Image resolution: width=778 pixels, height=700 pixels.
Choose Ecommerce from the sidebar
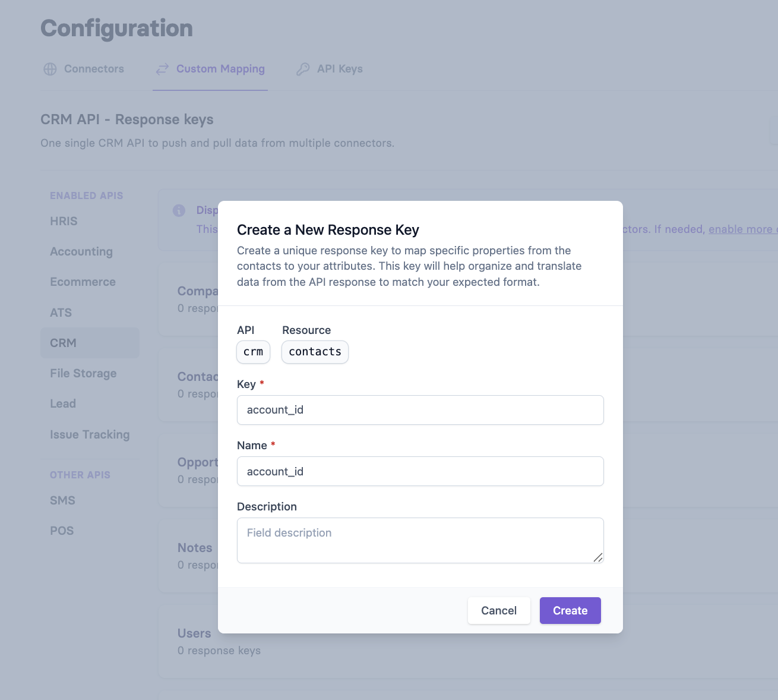click(x=83, y=282)
